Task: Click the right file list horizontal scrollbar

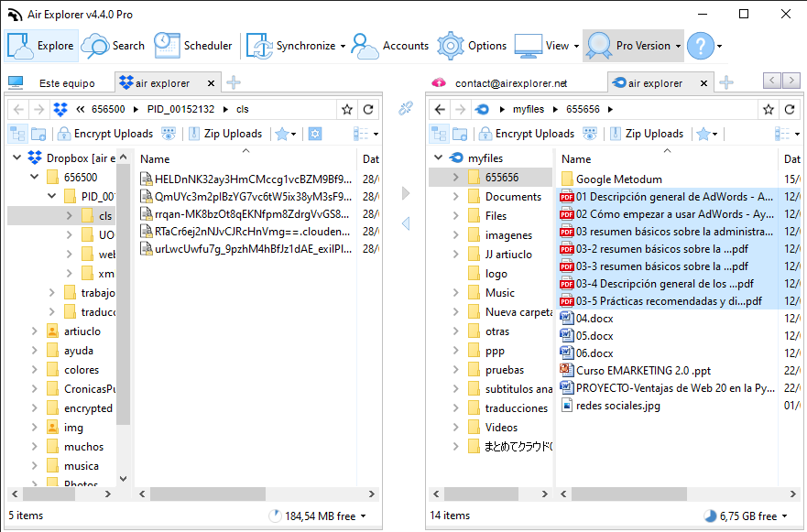Action: pyautogui.click(x=629, y=494)
